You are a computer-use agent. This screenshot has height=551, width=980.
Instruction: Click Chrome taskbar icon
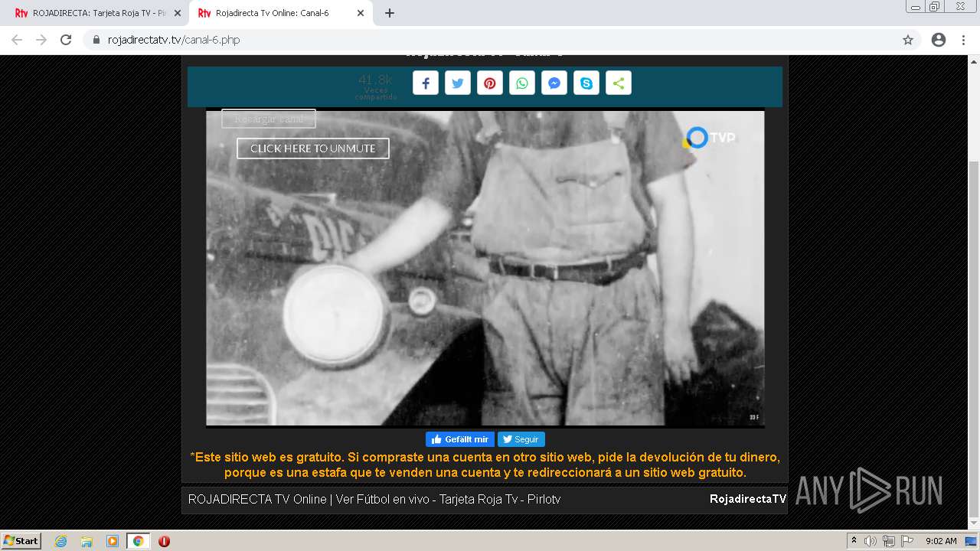point(139,541)
